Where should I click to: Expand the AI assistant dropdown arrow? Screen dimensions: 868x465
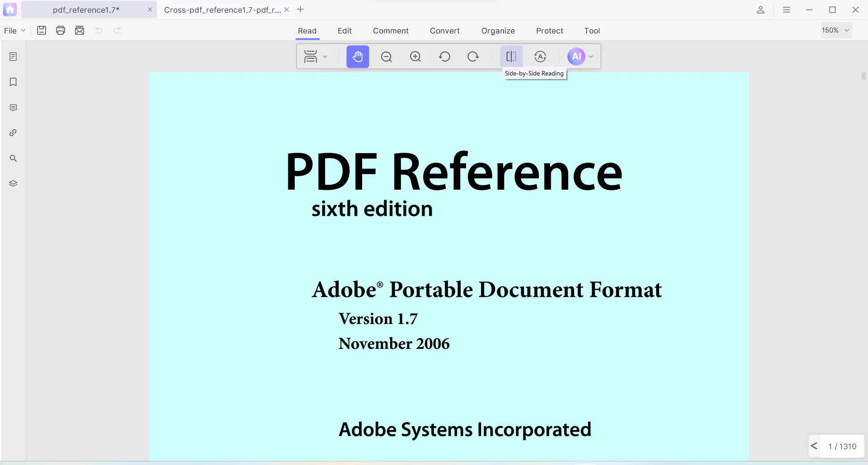tap(591, 56)
